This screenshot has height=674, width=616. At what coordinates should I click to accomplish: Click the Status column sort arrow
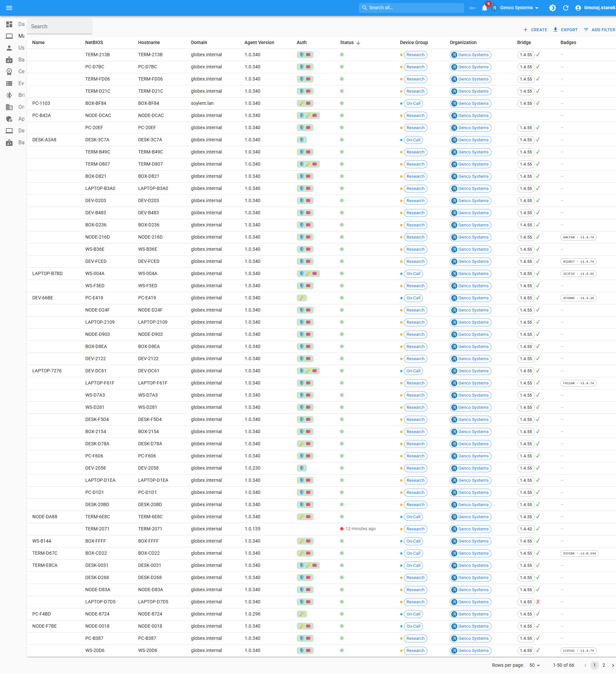click(x=358, y=43)
